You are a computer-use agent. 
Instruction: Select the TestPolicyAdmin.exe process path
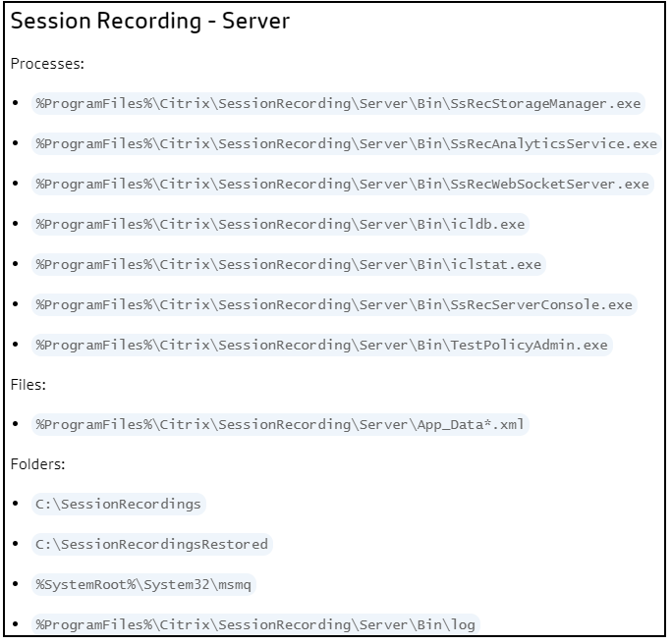[x=322, y=346]
